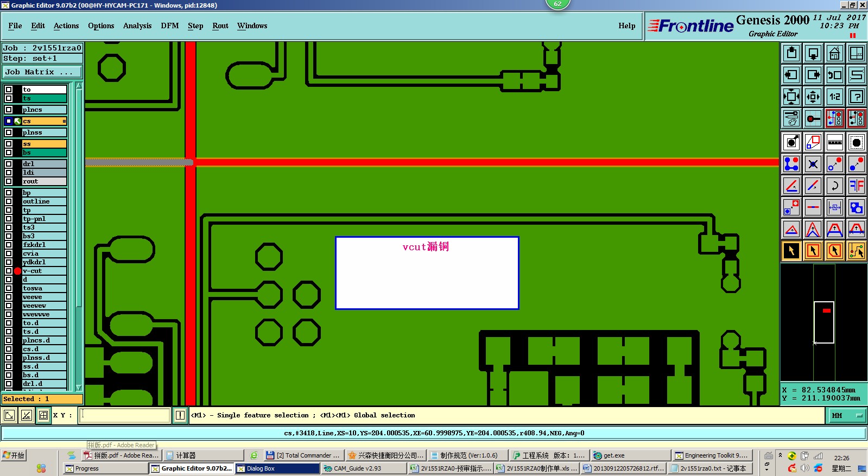868x476 pixels.
Task: Select the rotate arrow tool icon
Action: point(834,186)
